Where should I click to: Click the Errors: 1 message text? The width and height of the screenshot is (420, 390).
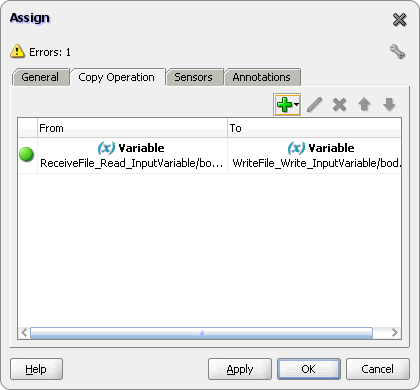pyautogui.click(x=50, y=52)
